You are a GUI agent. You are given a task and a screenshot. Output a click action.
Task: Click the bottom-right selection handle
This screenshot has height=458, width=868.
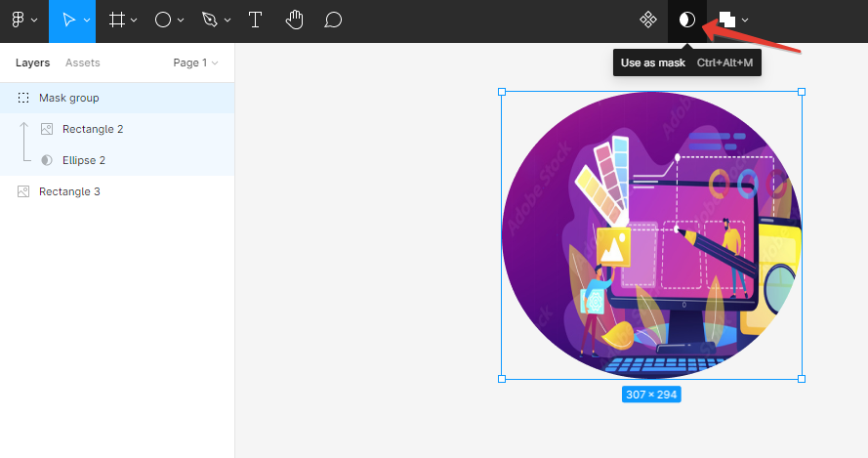click(802, 379)
